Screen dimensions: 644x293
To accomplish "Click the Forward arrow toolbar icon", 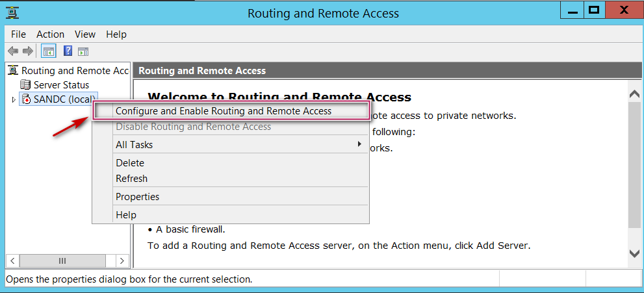I will coord(27,51).
